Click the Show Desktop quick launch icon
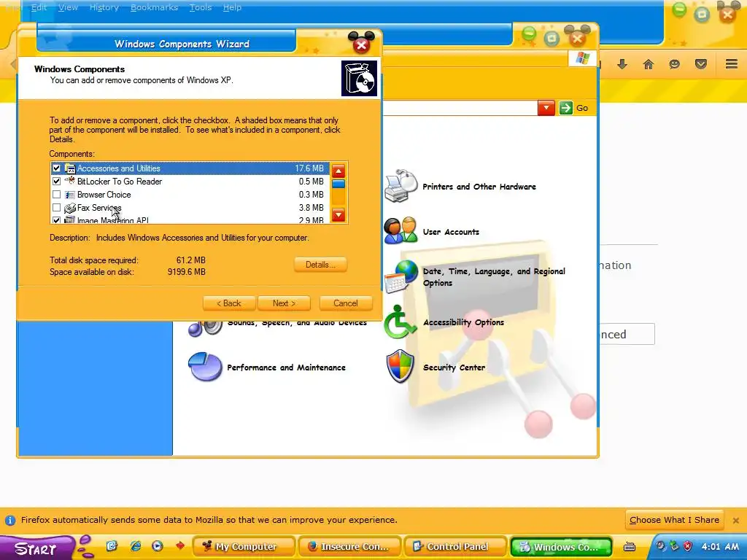 [x=112, y=546]
